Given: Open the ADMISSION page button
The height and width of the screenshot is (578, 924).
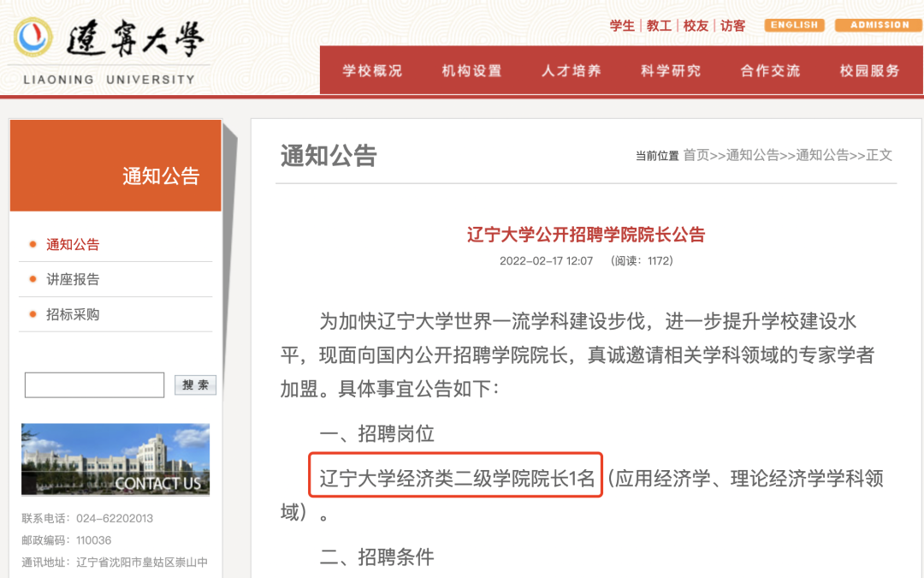Looking at the screenshot, I should (x=880, y=25).
